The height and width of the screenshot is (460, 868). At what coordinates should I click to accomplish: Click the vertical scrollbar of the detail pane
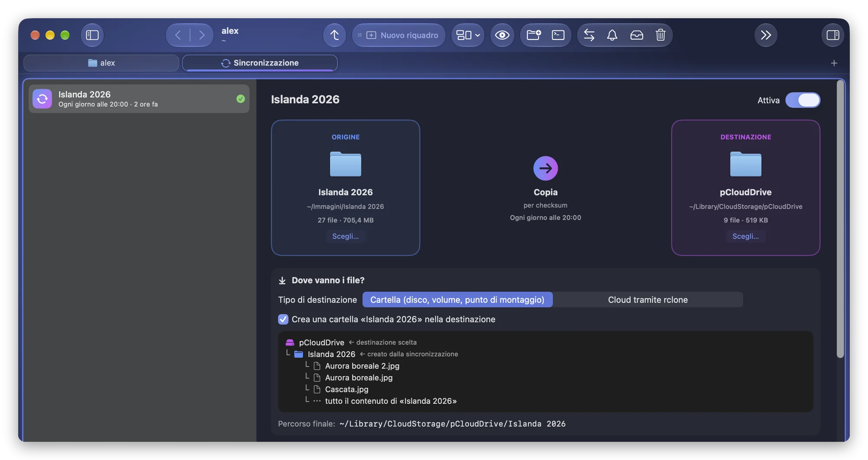point(840,219)
